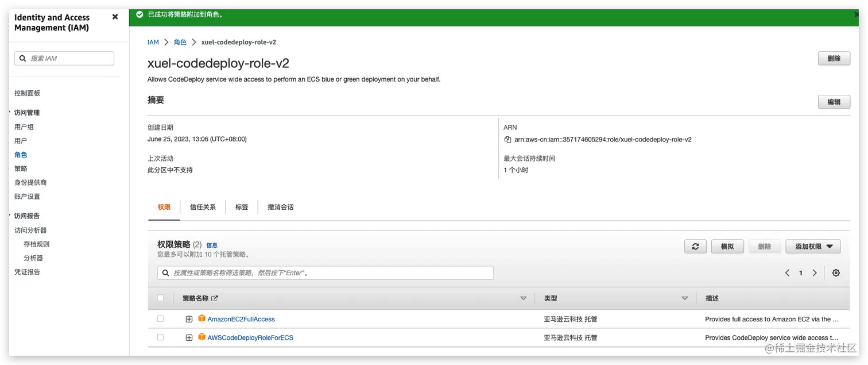The image size is (868, 365).
Task: Click the 描述 column header
Action: click(712, 298)
